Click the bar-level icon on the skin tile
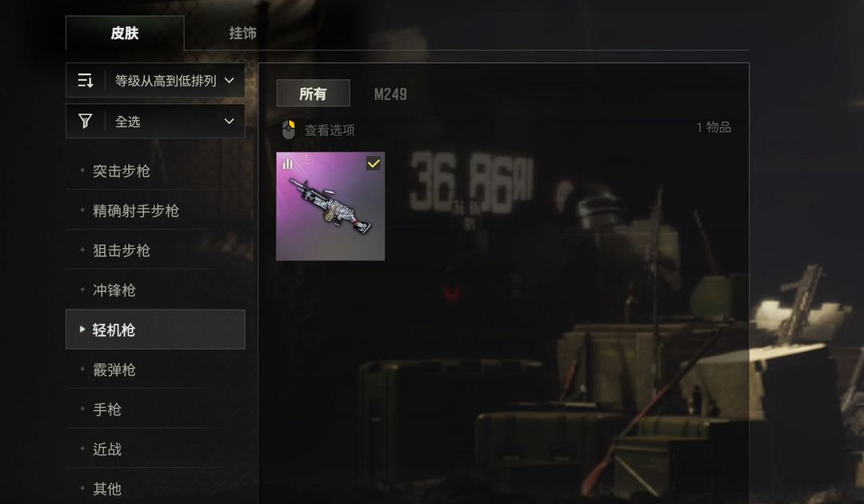This screenshot has width=864, height=504. (288, 163)
